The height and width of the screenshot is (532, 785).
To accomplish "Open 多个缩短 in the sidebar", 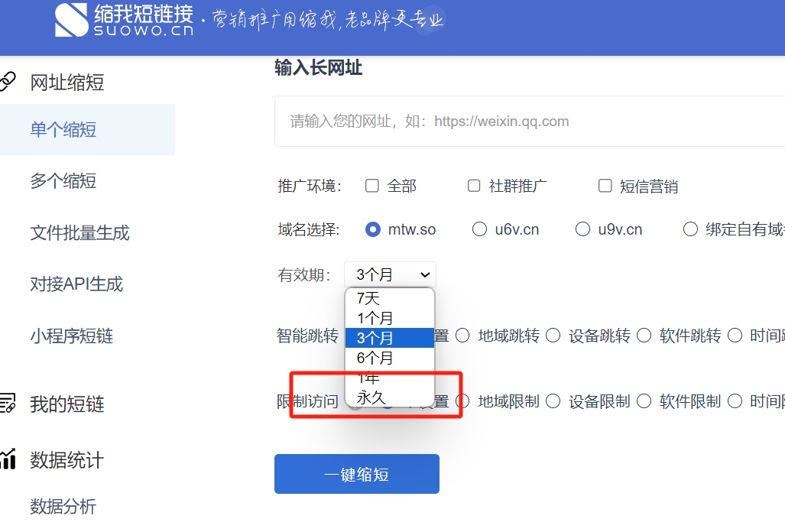I will coord(63,181).
